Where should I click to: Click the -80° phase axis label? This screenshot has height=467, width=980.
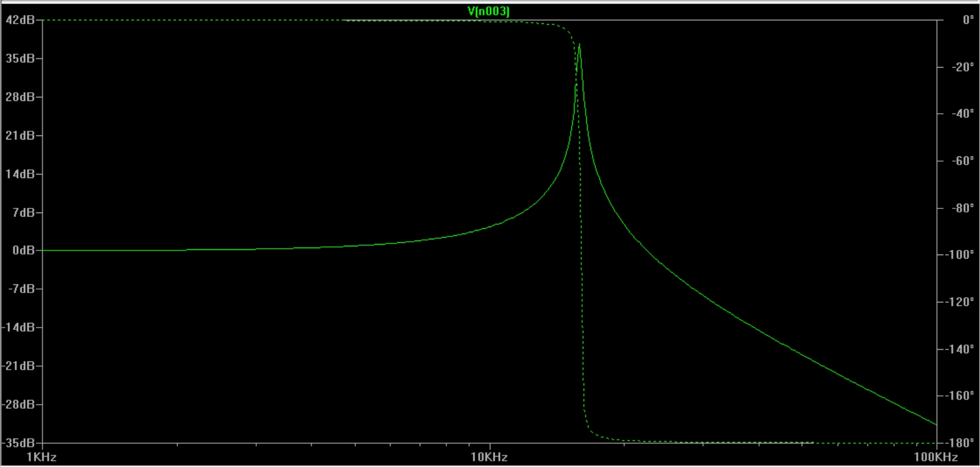pyautogui.click(x=962, y=208)
